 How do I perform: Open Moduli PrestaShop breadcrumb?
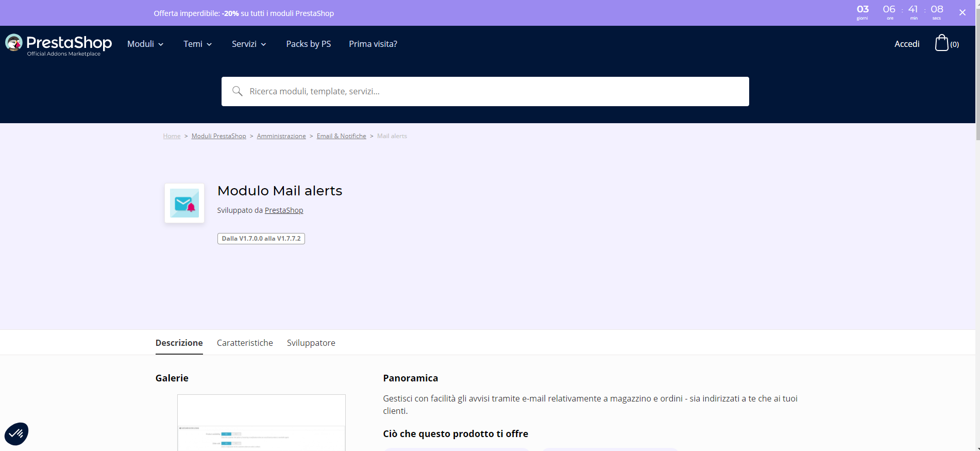[x=219, y=136]
